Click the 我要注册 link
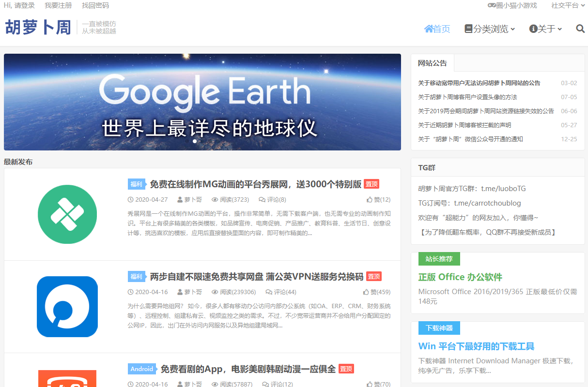The image size is (588, 387). (58, 5)
